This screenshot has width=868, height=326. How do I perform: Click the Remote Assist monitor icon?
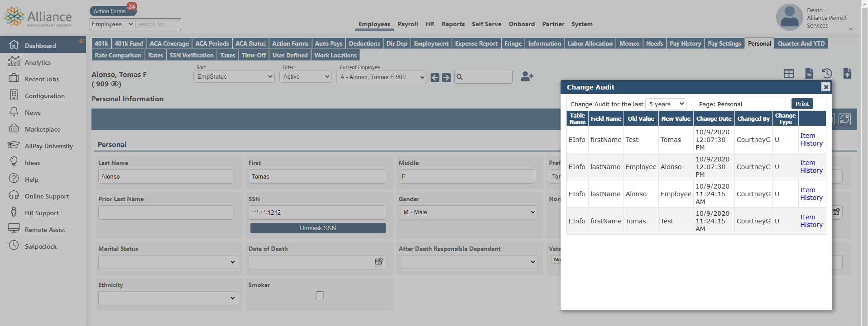pos(14,229)
